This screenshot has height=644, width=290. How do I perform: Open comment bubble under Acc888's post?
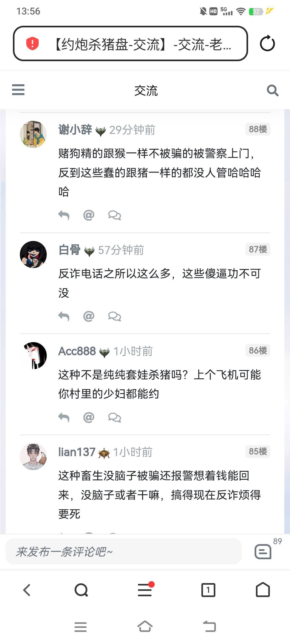(115, 418)
